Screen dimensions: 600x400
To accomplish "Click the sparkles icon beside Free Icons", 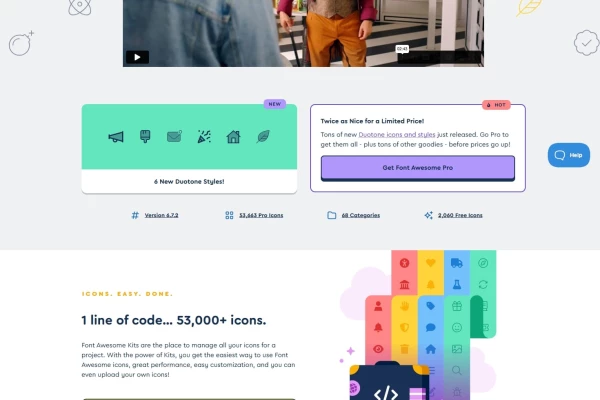I will tap(429, 215).
